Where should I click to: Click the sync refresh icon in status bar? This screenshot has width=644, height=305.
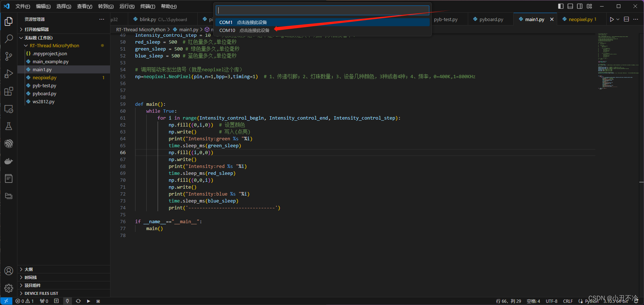click(78, 301)
